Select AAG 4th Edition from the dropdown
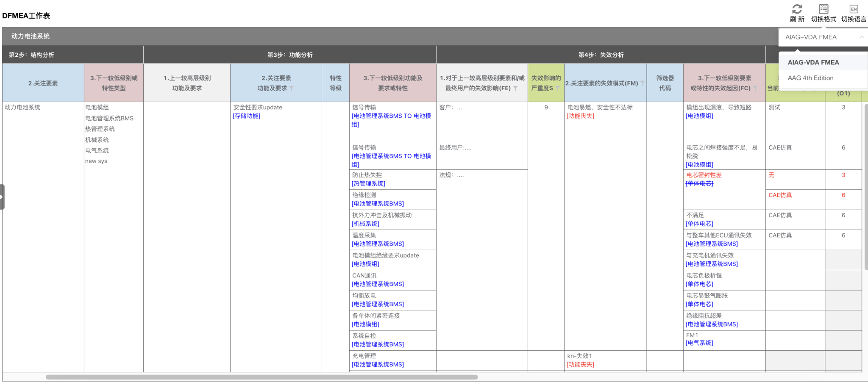This screenshot has height=382, width=868. point(810,78)
